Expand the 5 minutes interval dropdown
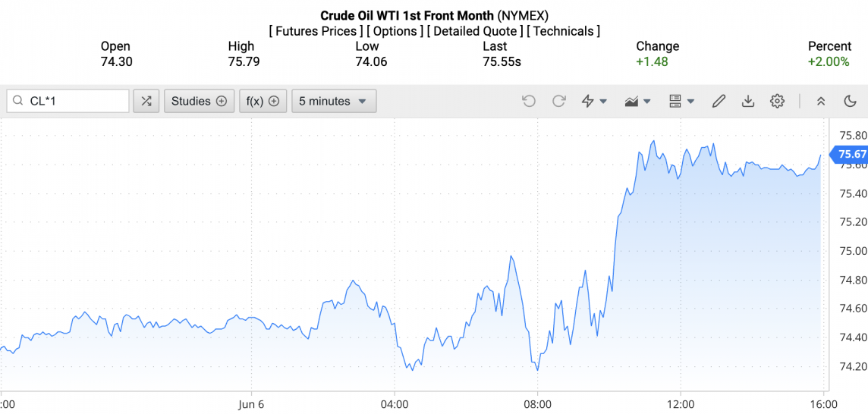Viewport: 868px width, 414px height. 333,101
